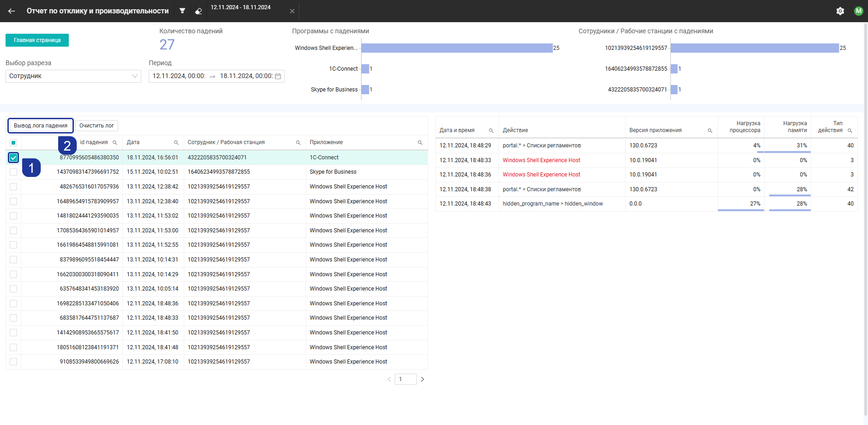
Task: Open settings gear icon
Action: [x=840, y=11]
